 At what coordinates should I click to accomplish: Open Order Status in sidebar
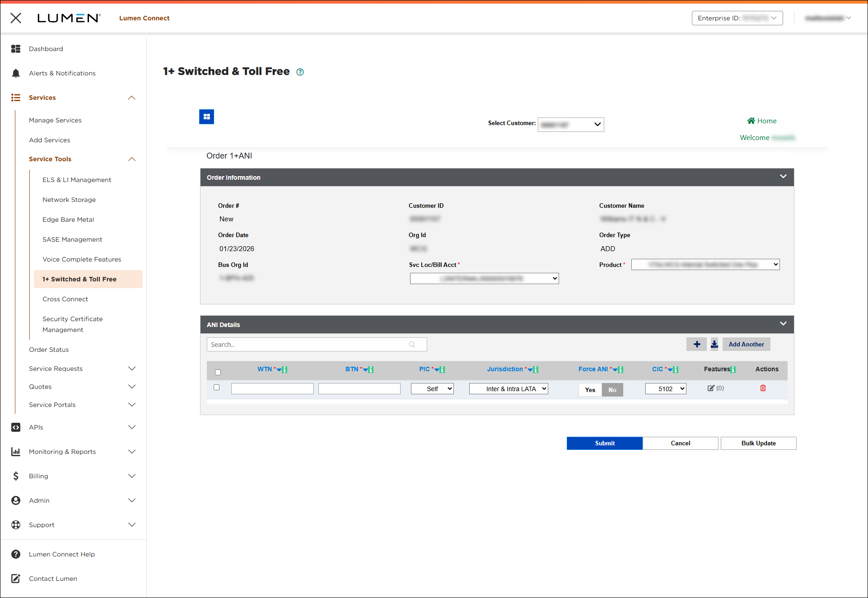pyautogui.click(x=49, y=350)
